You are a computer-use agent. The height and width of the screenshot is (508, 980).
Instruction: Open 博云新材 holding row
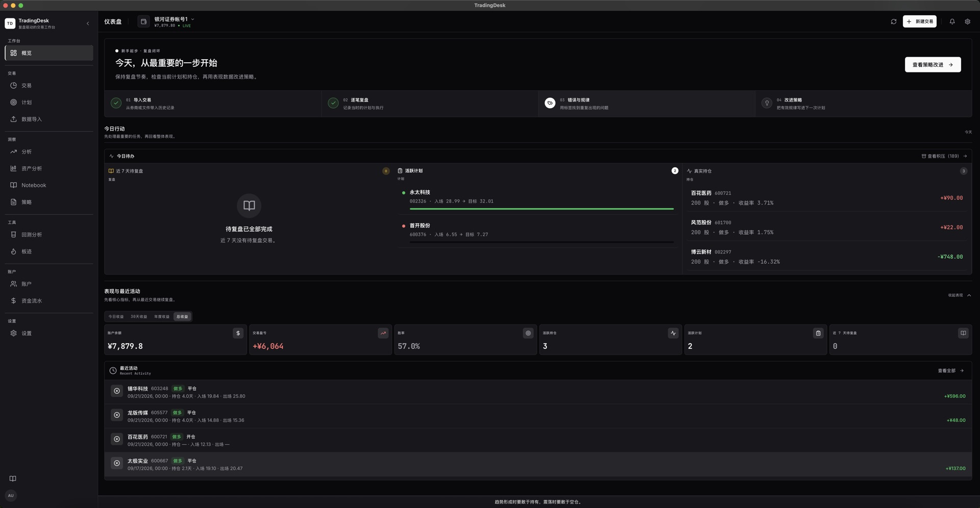click(x=827, y=257)
